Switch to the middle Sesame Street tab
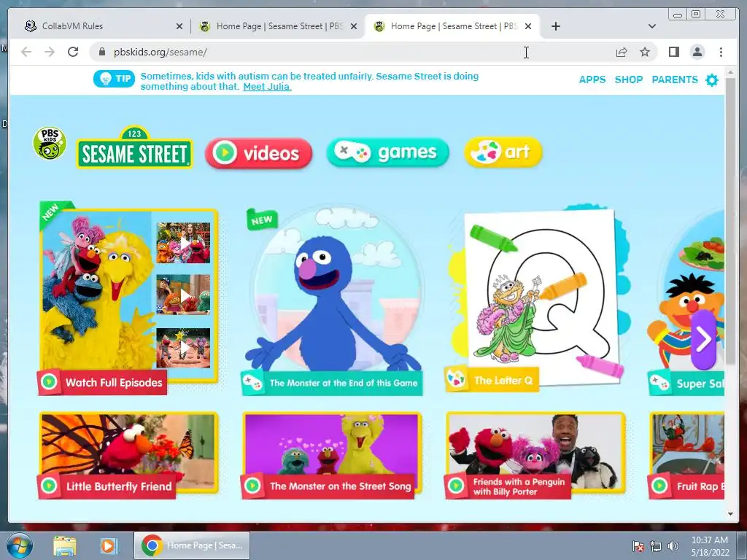 (x=278, y=26)
